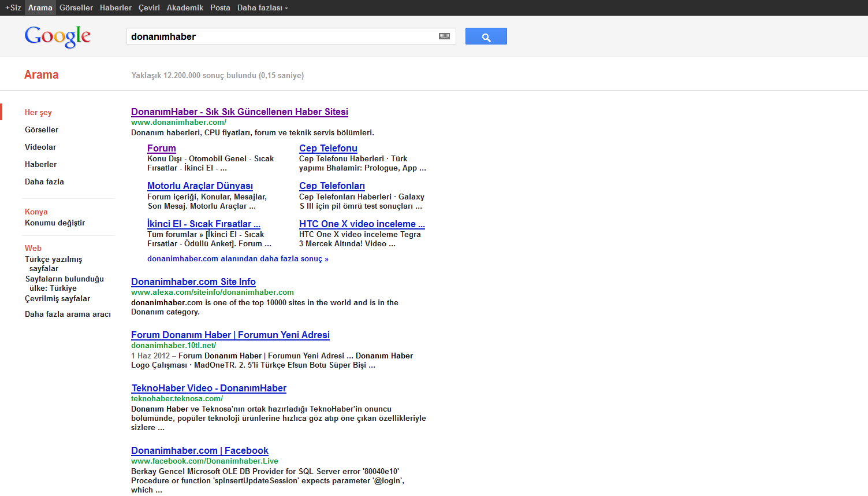Select Her şey in the sidebar
Screen dimensions: 868x496
pos(38,112)
